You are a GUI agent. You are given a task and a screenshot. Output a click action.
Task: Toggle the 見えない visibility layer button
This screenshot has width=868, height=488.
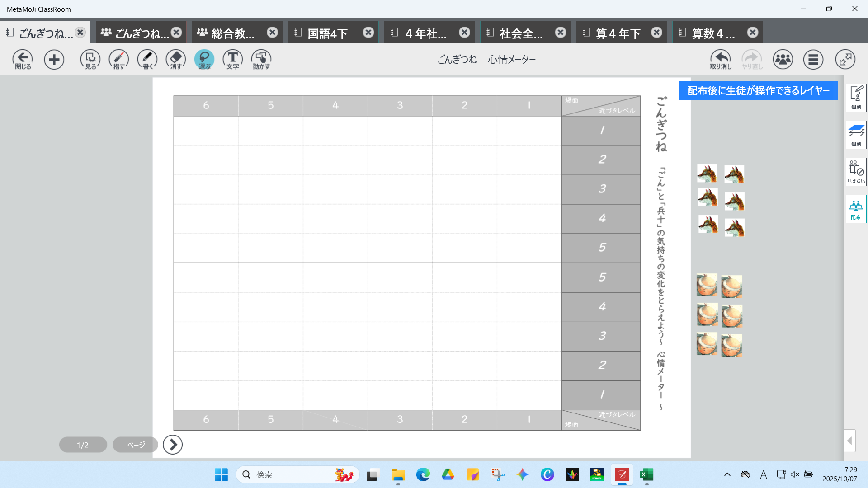tap(856, 172)
